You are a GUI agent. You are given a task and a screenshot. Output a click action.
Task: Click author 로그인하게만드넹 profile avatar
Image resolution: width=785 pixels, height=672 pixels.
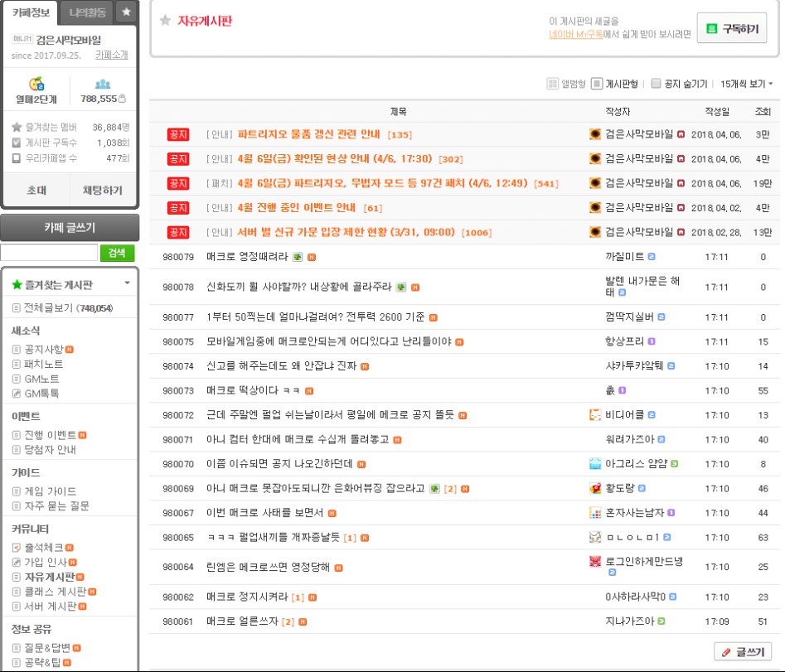pyautogui.click(x=594, y=562)
